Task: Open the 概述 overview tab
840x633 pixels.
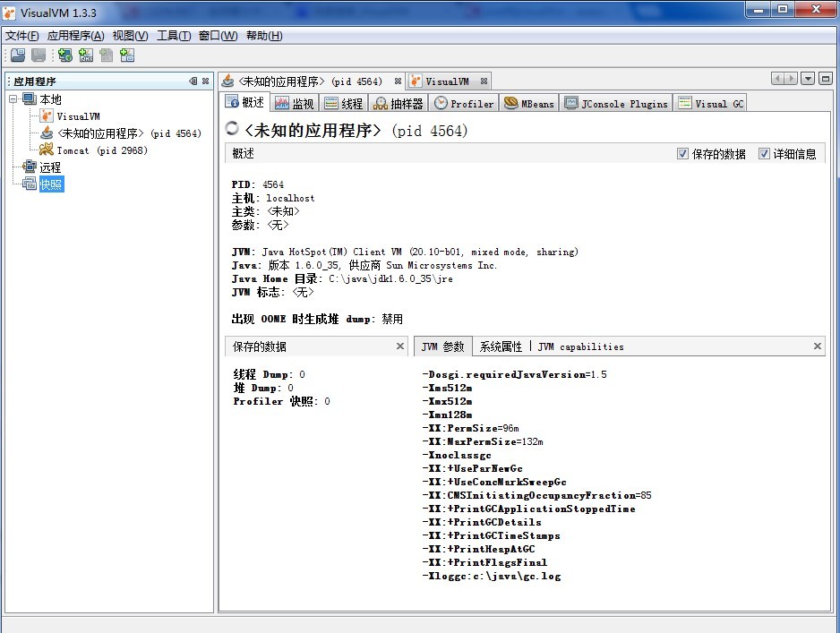Action: [244, 103]
